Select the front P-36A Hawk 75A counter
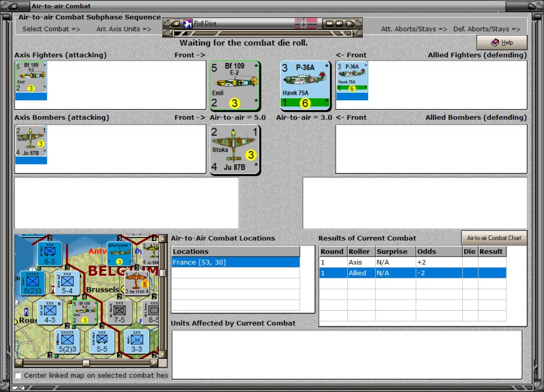 [306, 86]
